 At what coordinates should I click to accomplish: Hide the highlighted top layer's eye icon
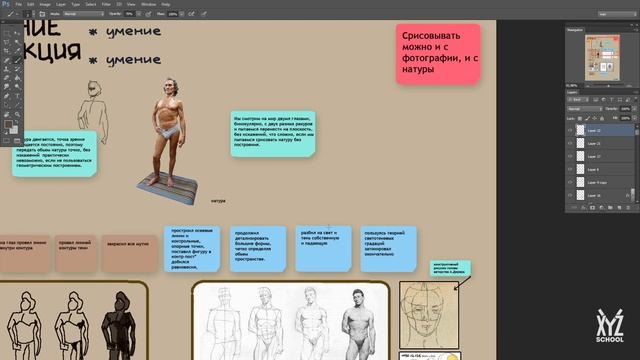570,131
